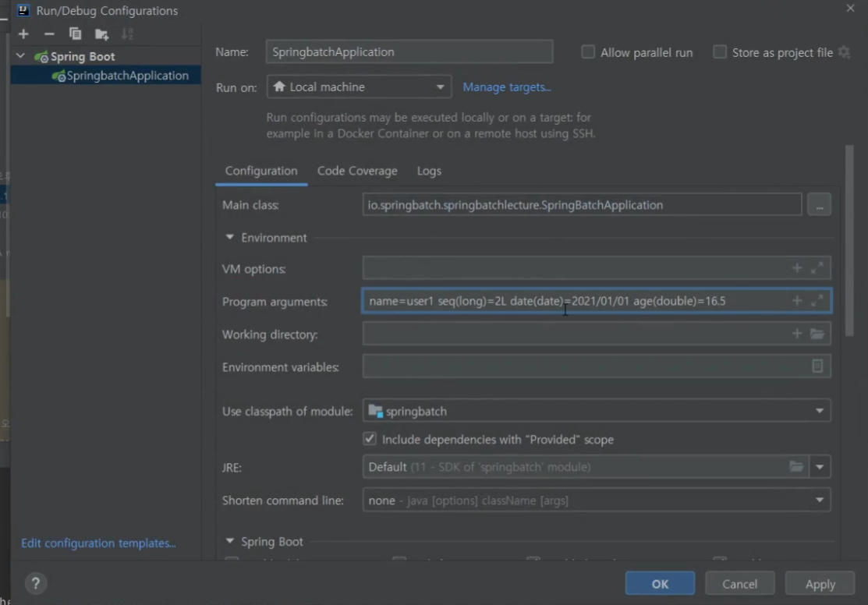Edit environment variables via list icon
Viewport: 868px width, 605px height.
point(817,366)
